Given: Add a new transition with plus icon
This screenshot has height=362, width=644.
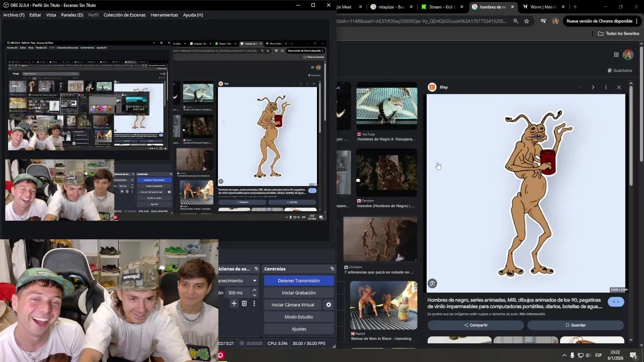Looking at the screenshot, I should [234, 304].
